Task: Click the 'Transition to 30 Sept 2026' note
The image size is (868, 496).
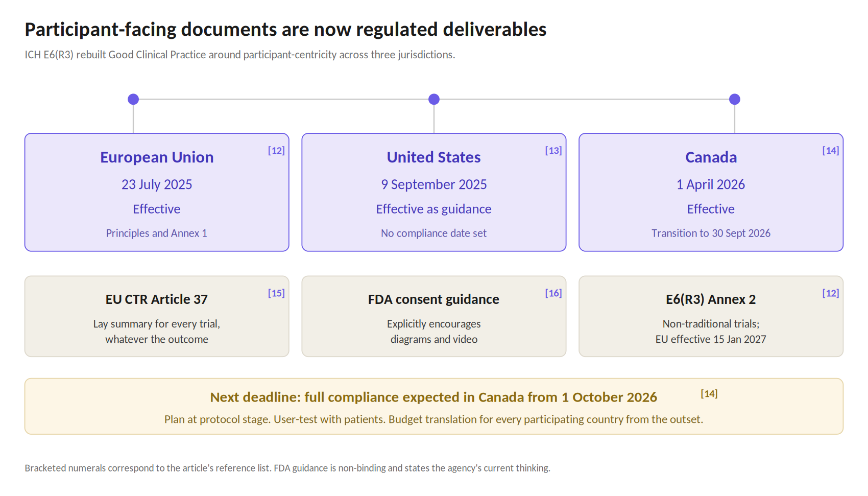Action: pyautogui.click(x=711, y=233)
